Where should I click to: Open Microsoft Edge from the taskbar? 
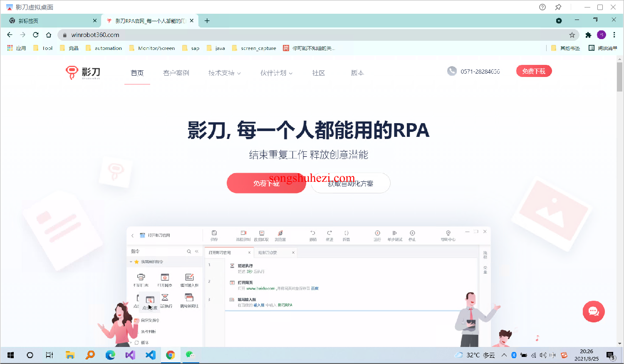click(110, 355)
